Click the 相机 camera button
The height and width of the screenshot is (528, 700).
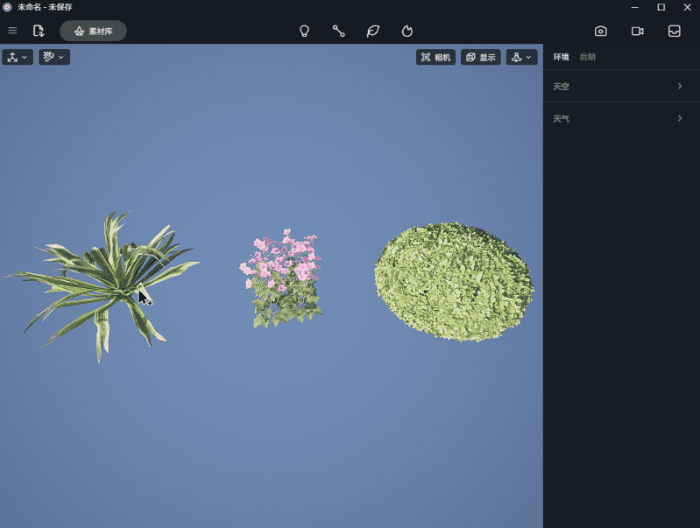pyautogui.click(x=436, y=57)
